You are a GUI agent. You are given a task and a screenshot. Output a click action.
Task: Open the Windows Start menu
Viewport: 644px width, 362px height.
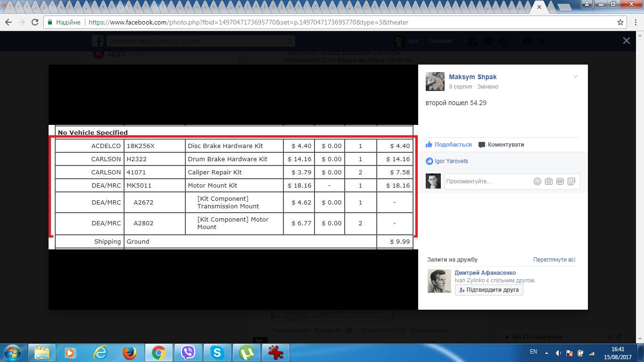click(x=13, y=353)
